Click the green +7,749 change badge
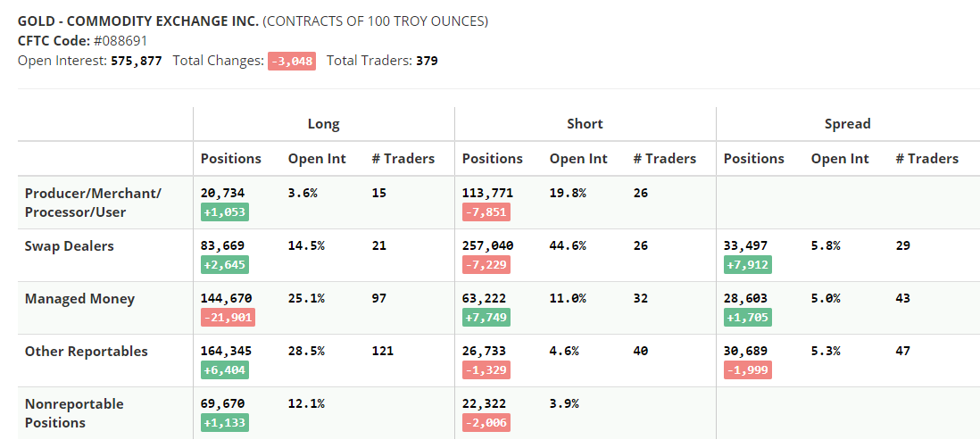Screen dimensions: 980x448 pyautogui.click(x=486, y=318)
